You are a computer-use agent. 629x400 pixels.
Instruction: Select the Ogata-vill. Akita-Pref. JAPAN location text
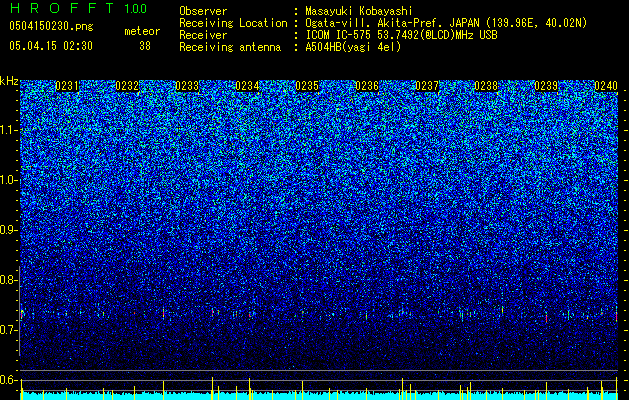pos(446,23)
